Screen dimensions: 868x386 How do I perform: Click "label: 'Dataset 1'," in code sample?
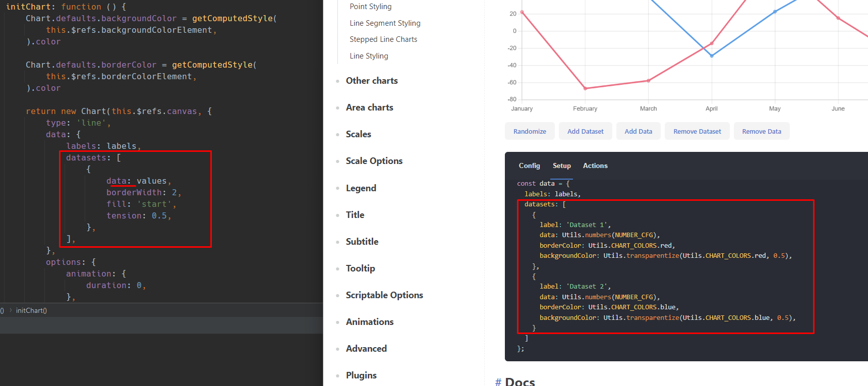[575, 225]
